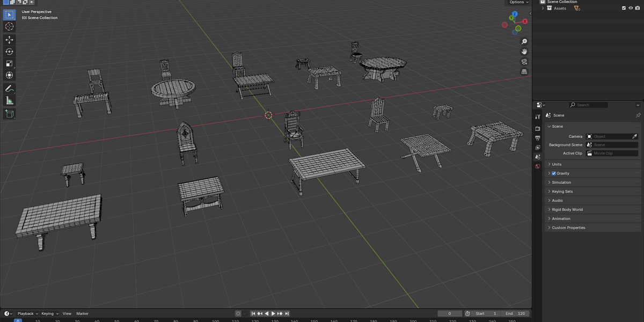Click the current frame number field
The width and height of the screenshot is (644, 322).
450,313
